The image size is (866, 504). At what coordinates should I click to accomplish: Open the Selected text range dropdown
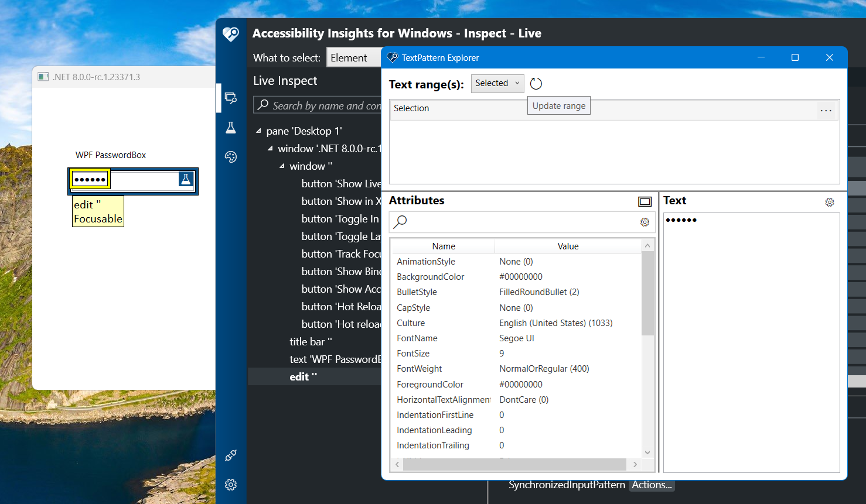497,83
